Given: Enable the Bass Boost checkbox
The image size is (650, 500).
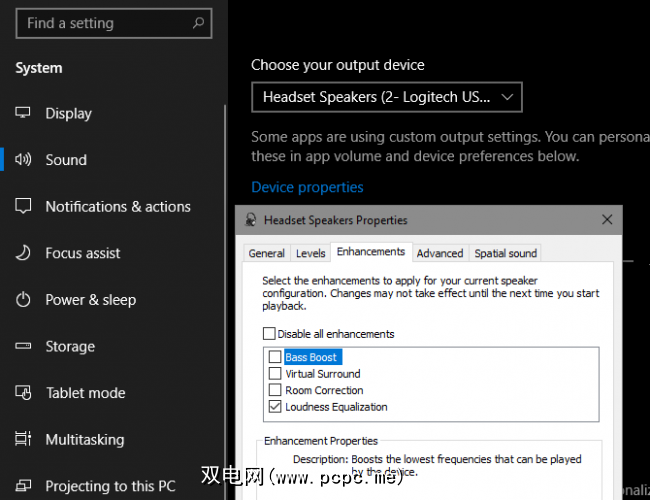Looking at the screenshot, I should tap(275, 357).
